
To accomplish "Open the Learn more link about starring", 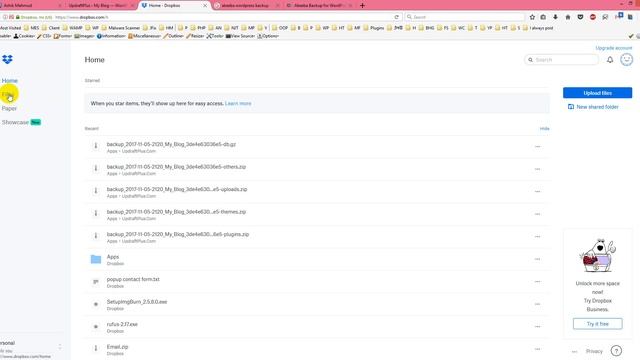I will [x=238, y=103].
